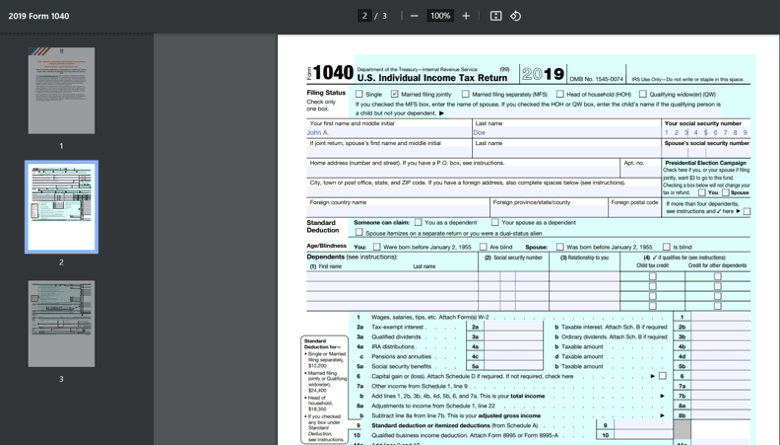This screenshot has height=445, width=780.
Task: Click the fit to page icon
Action: click(x=496, y=16)
